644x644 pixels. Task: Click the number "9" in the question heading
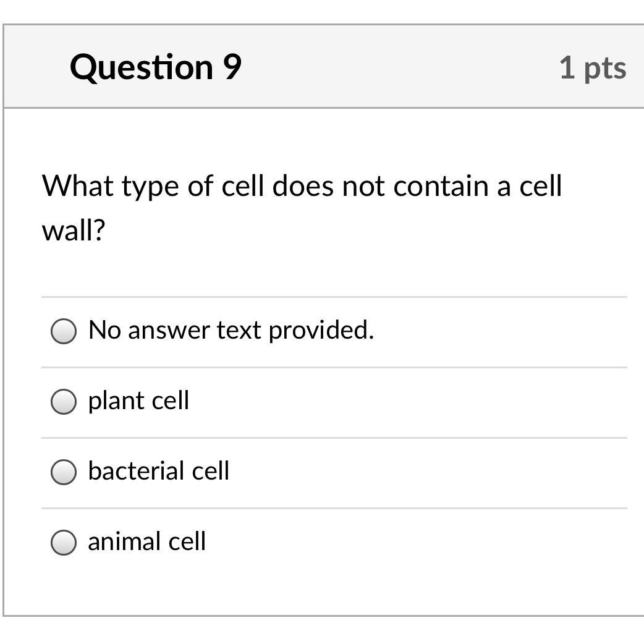[232, 67]
